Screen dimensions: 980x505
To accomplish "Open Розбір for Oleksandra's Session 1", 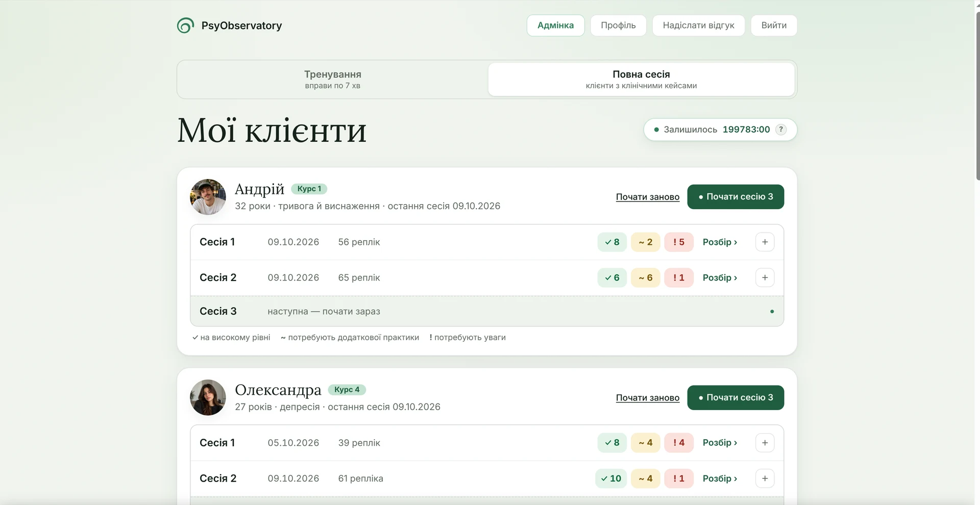I will click(x=720, y=443).
